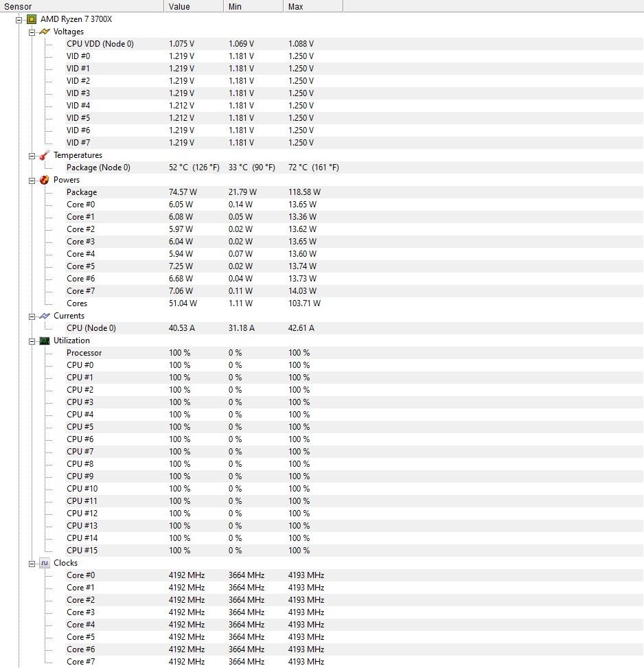Select Core #0 clock row

354,575
